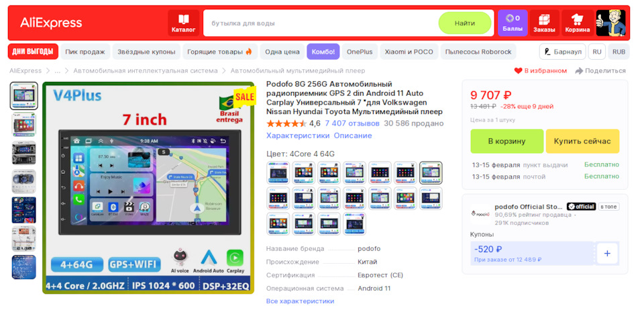Select the location pin Барнаул
The image size is (644, 310).
[x=563, y=52]
